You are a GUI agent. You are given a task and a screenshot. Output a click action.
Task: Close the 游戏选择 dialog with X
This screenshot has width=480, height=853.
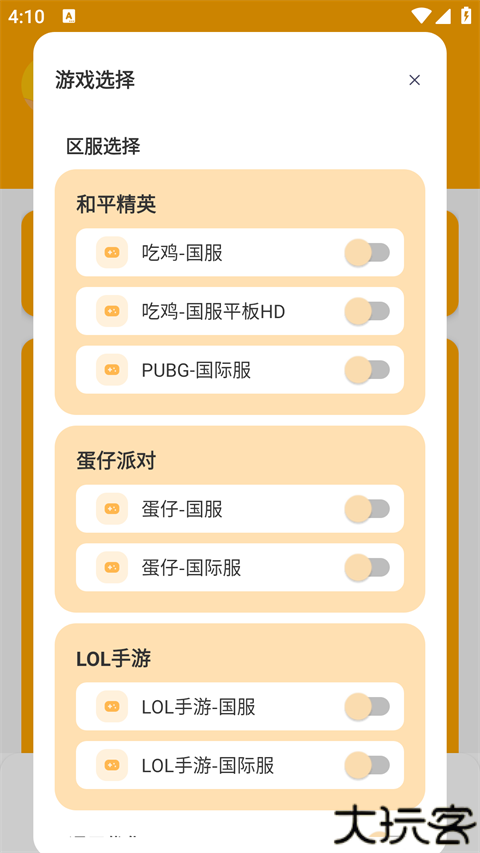414,80
